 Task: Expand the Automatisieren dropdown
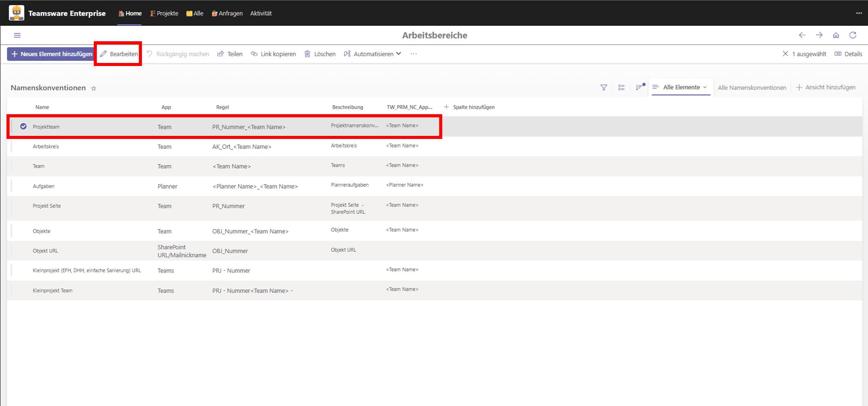coord(372,54)
